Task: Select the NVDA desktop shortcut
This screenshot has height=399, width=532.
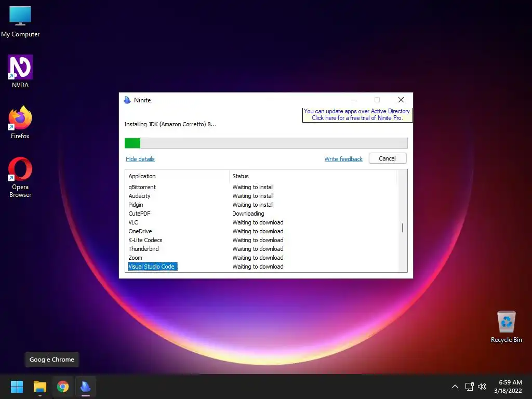Action: pos(20,72)
